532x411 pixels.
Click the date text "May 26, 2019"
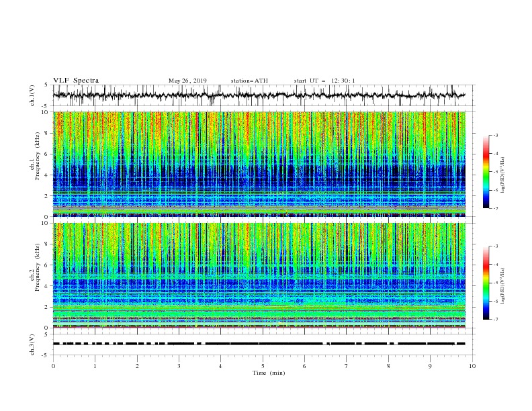click(x=187, y=81)
